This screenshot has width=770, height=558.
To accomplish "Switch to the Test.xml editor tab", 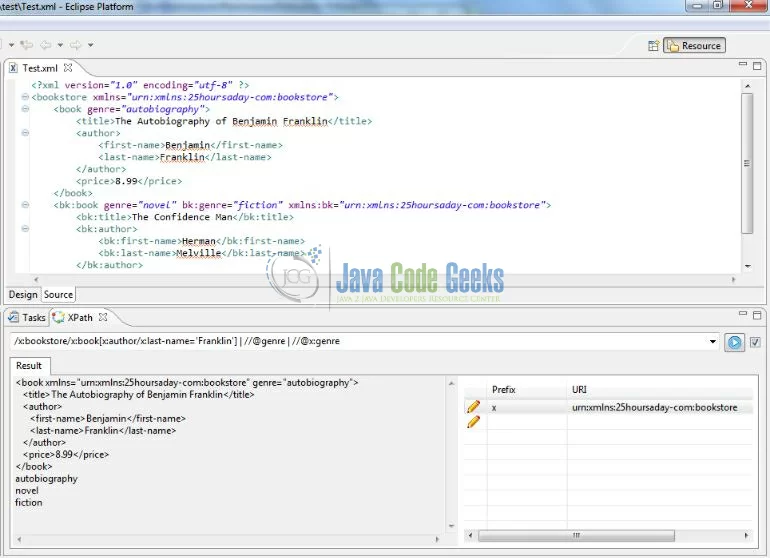I will [40, 68].
